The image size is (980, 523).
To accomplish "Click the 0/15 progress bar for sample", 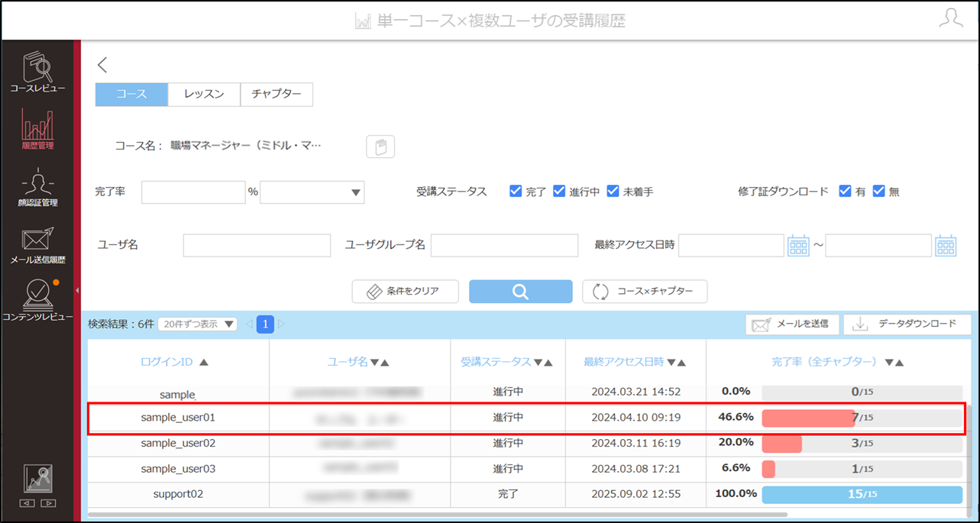I will pyautogui.click(x=862, y=392).
